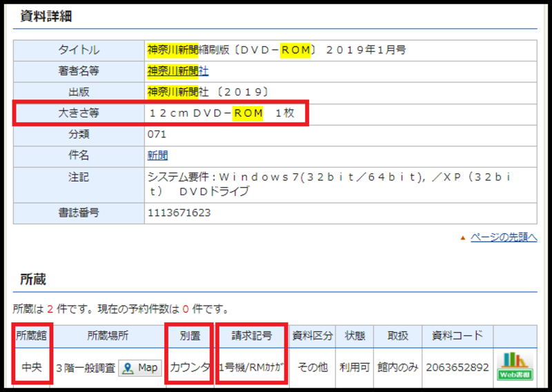Click the 資料区分 column header

point(312,336)
